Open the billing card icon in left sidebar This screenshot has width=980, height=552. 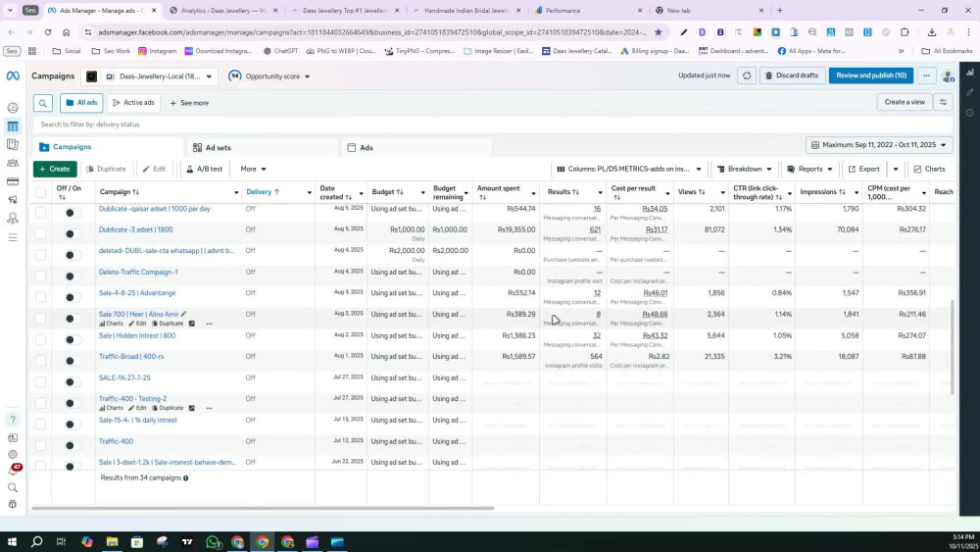click(x=13, y=181)
